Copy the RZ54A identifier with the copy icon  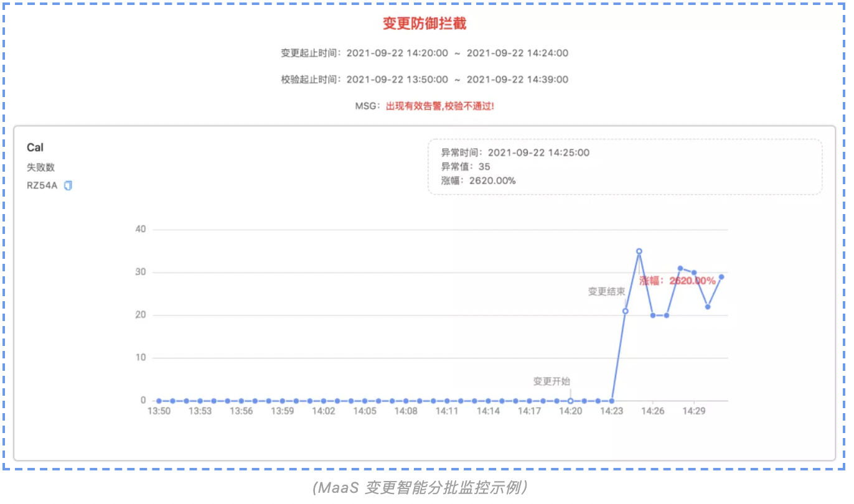(68, 185)
